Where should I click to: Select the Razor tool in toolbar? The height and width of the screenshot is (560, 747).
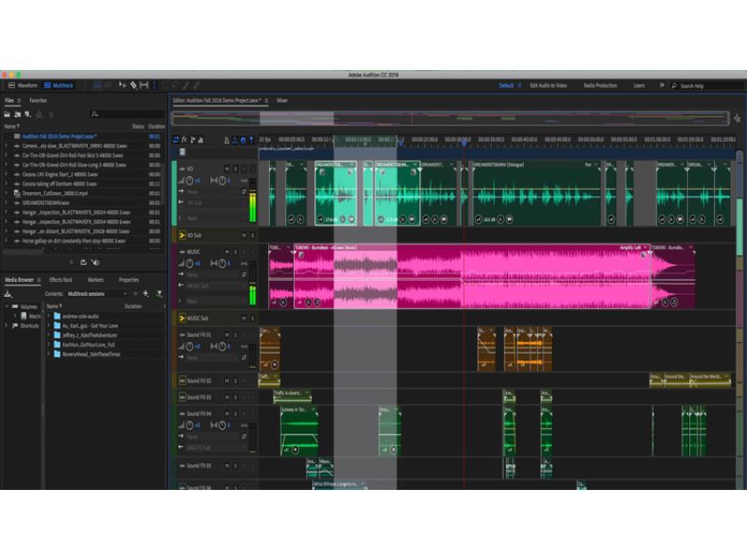pos(133,85)
